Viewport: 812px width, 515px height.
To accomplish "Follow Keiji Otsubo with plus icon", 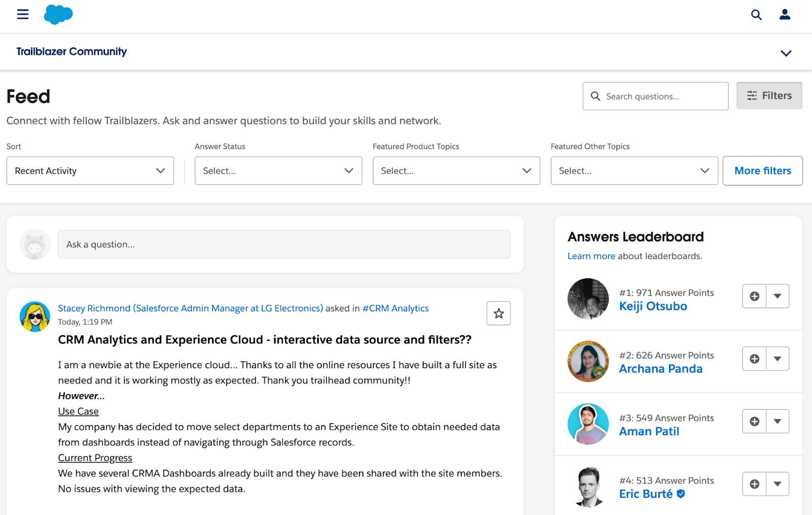I will [755, 296].
